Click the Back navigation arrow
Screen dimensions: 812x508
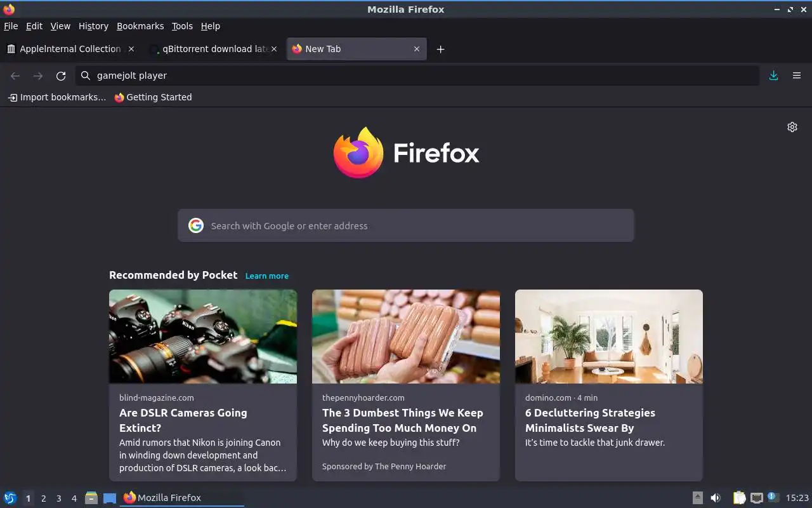click(x=15, y=76)
